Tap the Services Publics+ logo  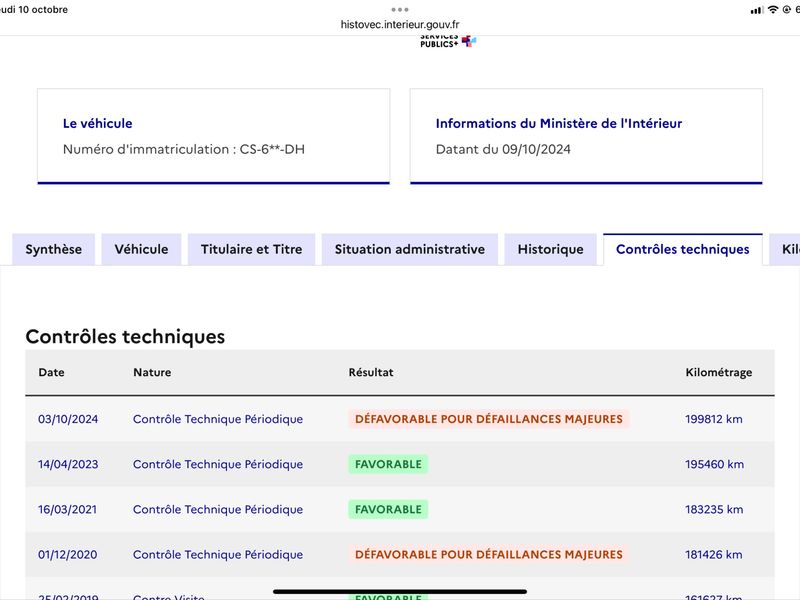click(x=448, y=41)
